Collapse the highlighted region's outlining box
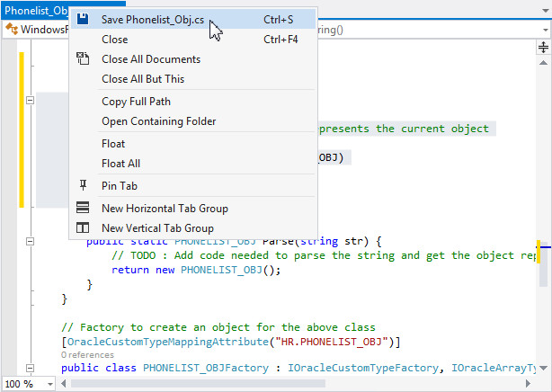The image size is (552, 392). click(31, 101)
